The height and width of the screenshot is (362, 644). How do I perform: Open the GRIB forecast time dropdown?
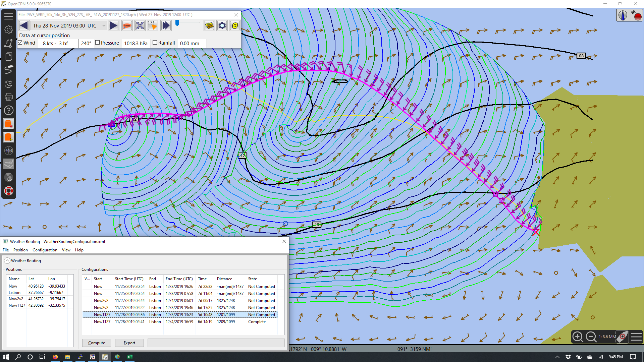coord(104,25)
